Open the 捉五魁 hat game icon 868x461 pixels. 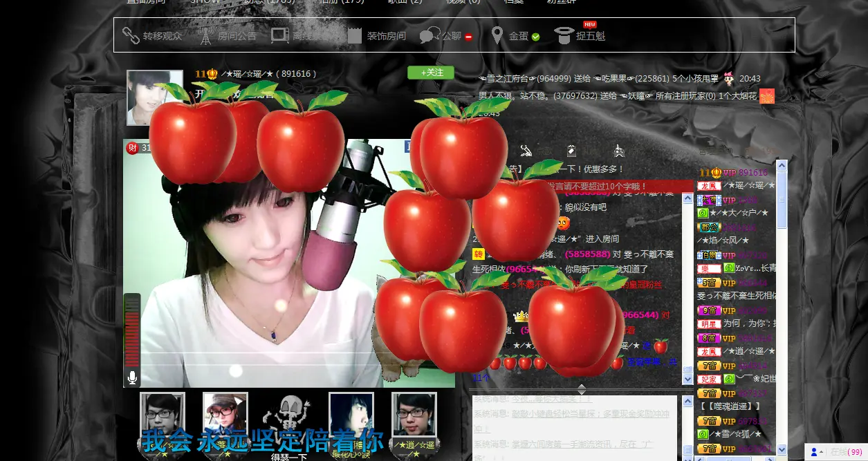click(564, 36)
